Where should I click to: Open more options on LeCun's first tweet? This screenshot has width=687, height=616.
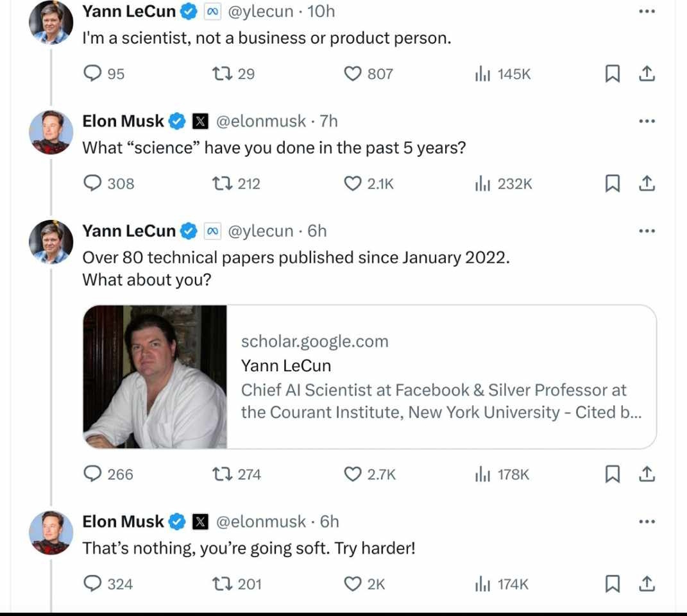pos(647,12)
